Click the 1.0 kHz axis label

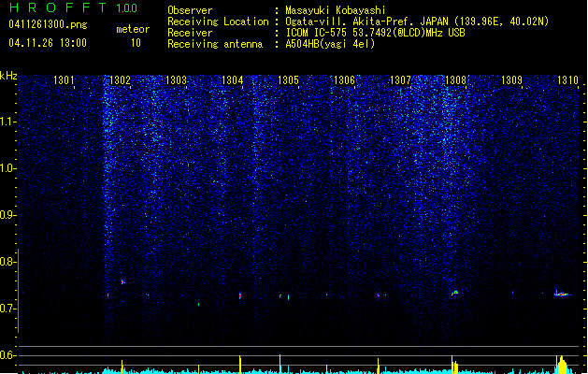pyautogui.click(x=7, y=168)
